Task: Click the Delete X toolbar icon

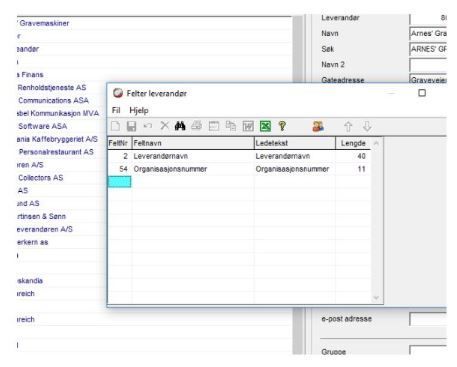Action: tap(164, 126)
